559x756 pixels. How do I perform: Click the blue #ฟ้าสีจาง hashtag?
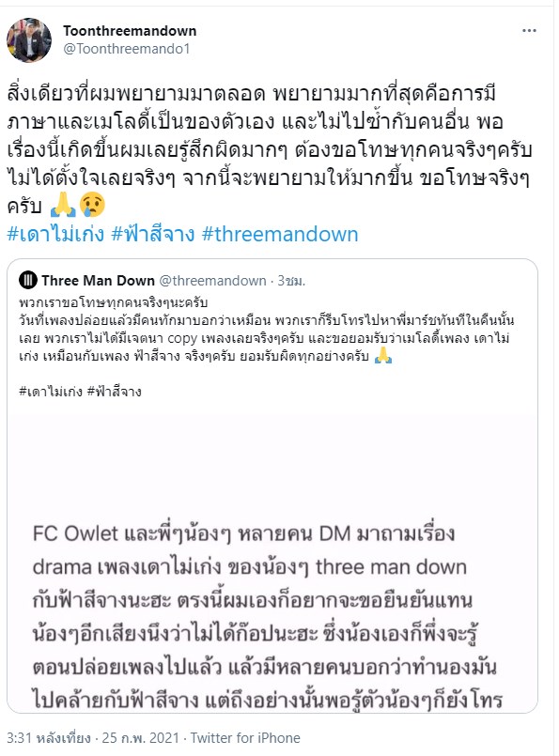(153, 235)
